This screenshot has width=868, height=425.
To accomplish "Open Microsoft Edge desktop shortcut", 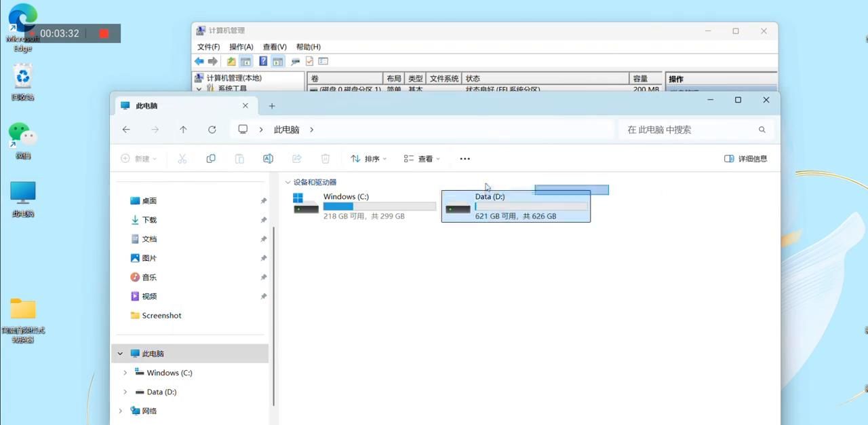I will 23,27.
